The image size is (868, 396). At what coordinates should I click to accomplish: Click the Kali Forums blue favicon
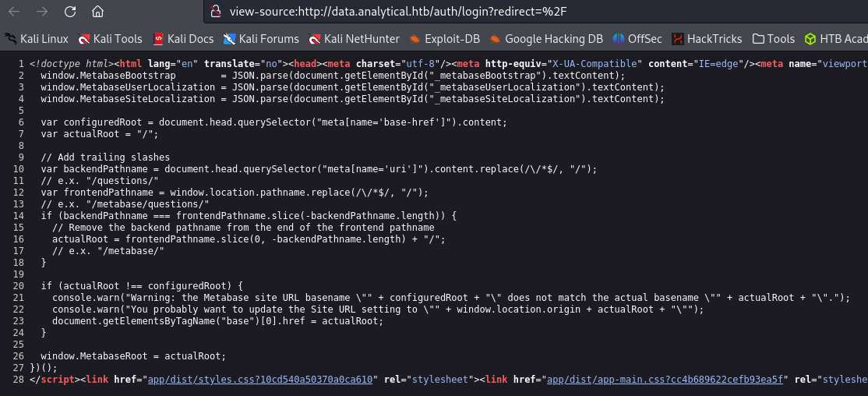pos(230,39)
